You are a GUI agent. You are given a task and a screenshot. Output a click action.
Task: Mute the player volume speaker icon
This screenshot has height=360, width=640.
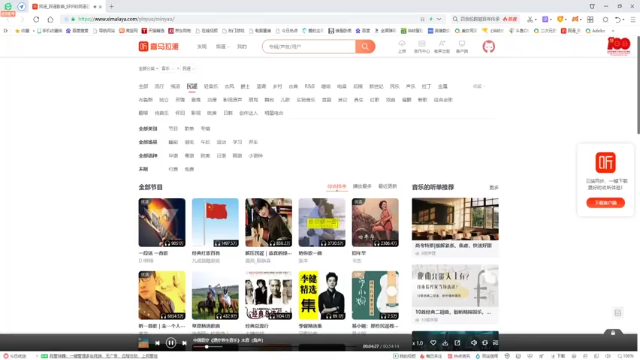[473, 343]
